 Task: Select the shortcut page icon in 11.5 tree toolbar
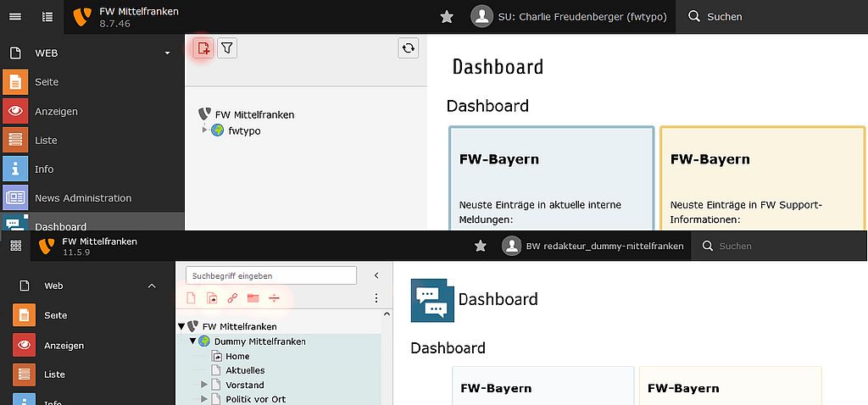(212, 298)
